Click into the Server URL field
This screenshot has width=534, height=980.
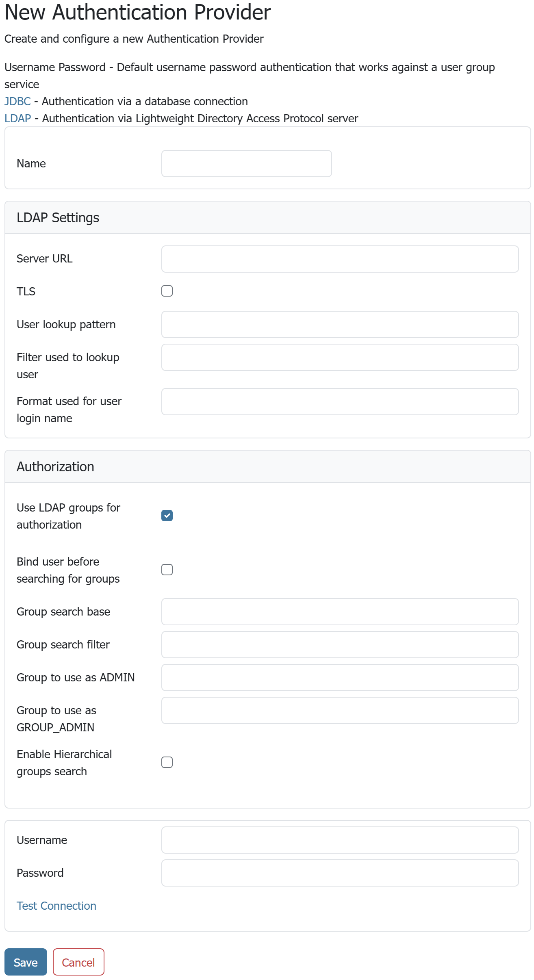pyautogui.click(x=340, y=259)
